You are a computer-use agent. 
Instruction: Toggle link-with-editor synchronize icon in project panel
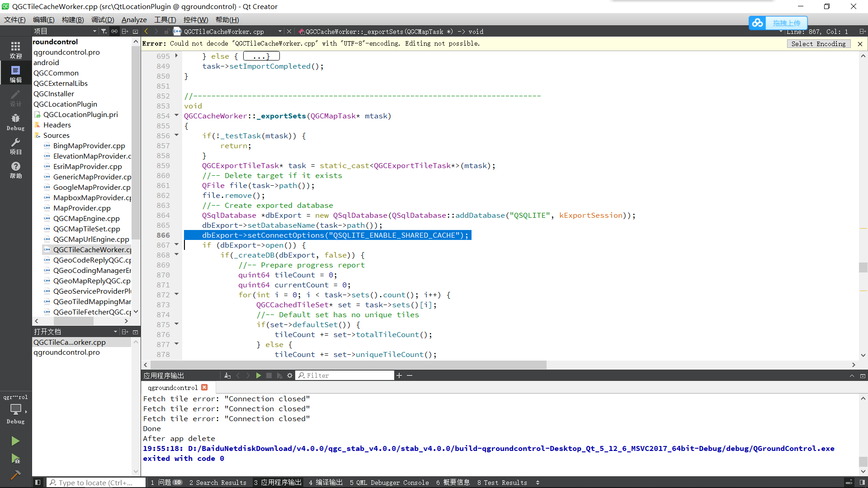(x=114, y=31)
